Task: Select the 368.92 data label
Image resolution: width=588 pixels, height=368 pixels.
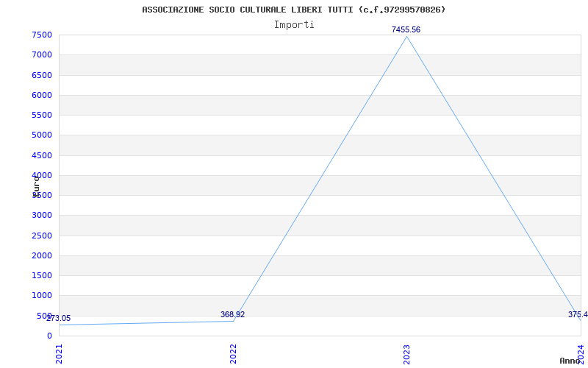Action: [232, 315]
